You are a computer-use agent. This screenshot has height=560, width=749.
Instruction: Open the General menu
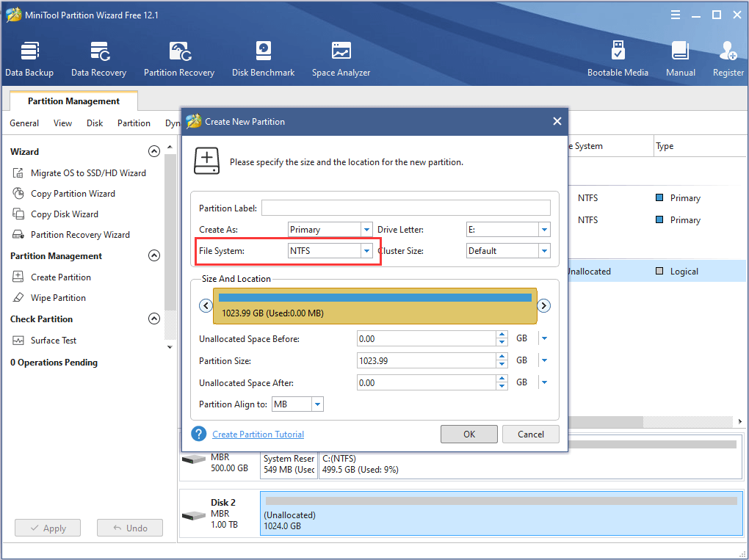click(x=24, y=123)
